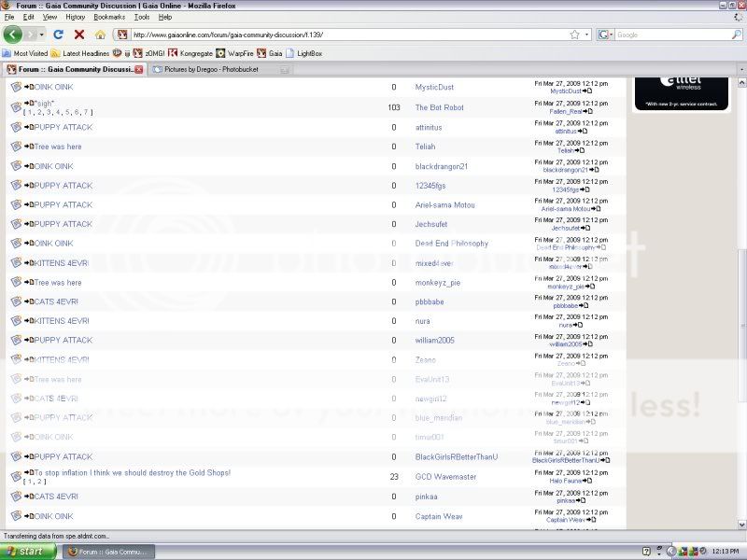Image resolution: width=747 pixels, height=560 pixels.
Task: Open the LightBox bookmark
Action: (304, 53)
